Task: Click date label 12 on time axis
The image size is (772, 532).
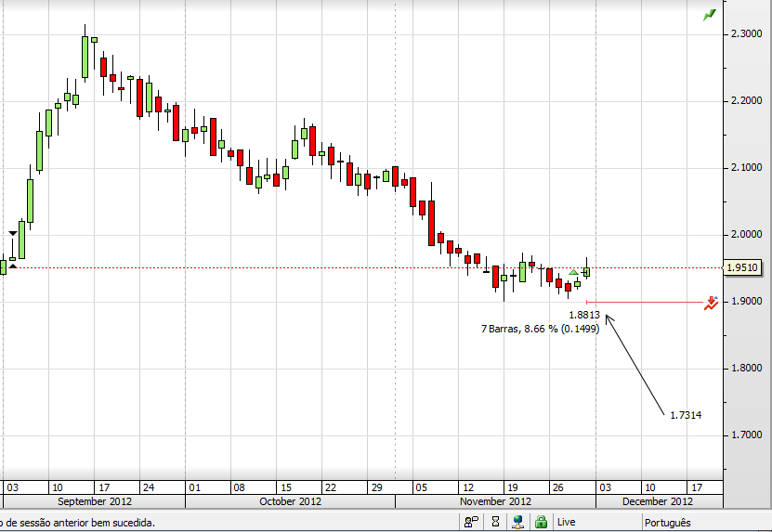Action: [467, 487]
